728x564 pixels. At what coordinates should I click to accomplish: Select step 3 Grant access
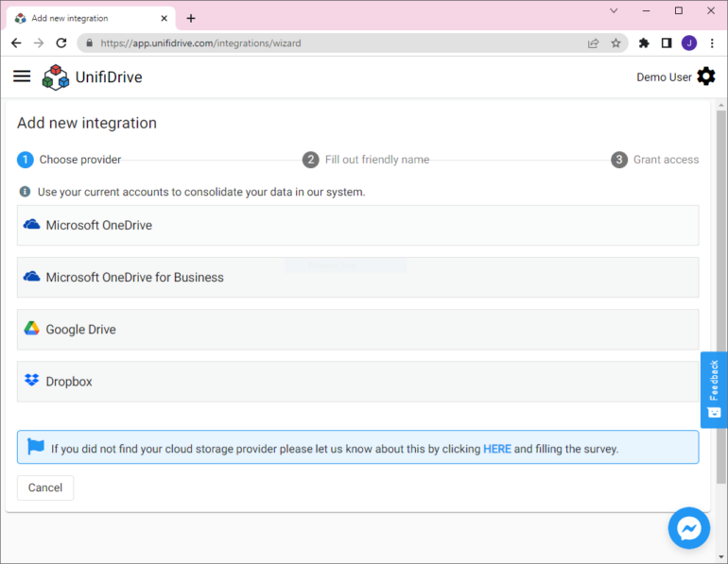pyautogui.click(x=654, y=160)
